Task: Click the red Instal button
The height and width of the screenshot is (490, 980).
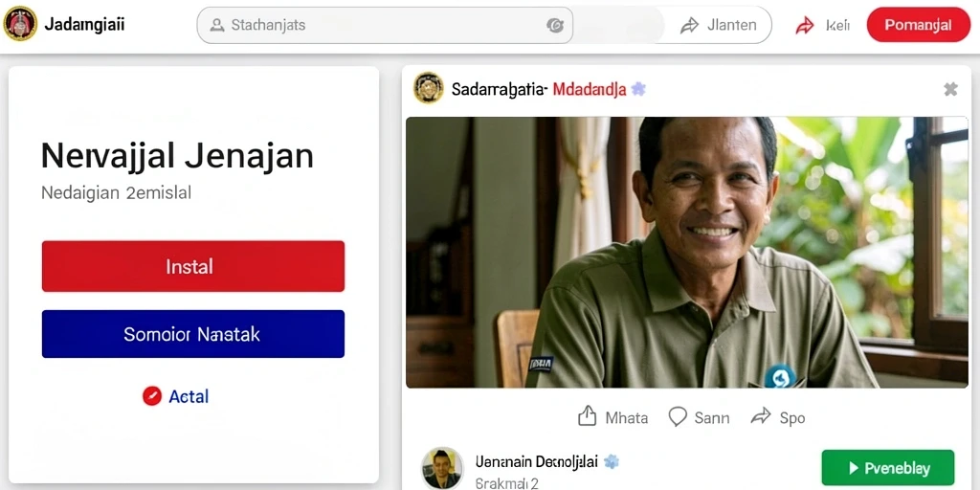Action: [193, 266]
